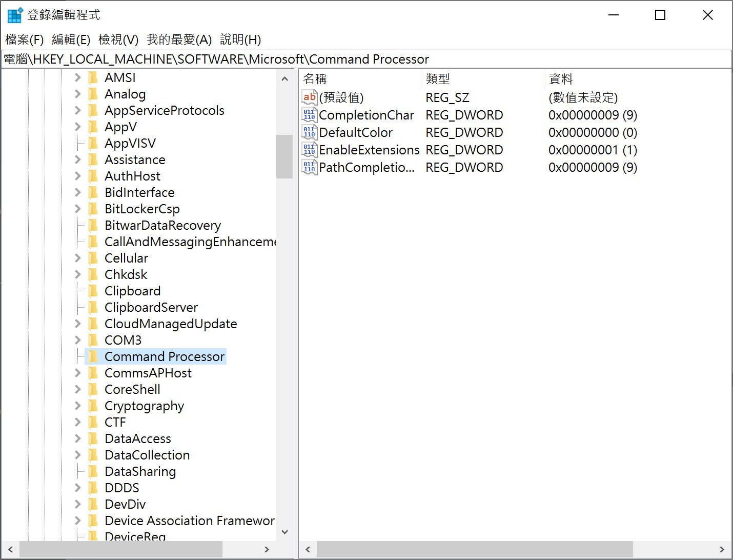Open the 我的最愛(A) menu
This screenshot has width=733, height=560.
(x=179, y=39)
